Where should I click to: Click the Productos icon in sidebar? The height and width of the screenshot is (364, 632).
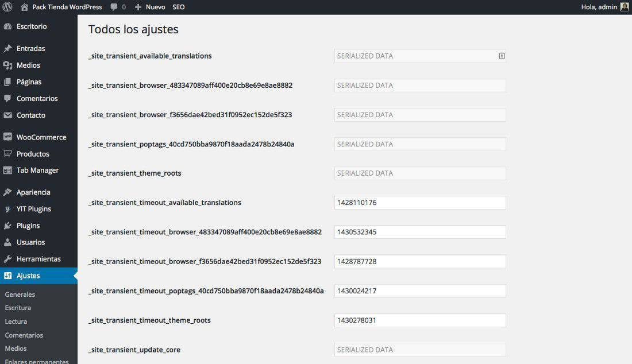7,153
